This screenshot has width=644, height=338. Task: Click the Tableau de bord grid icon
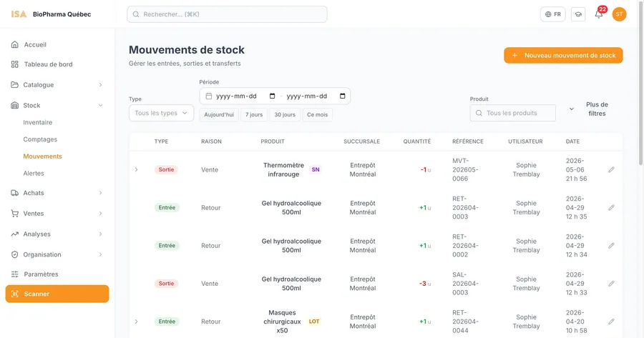[x=15, y=64]
